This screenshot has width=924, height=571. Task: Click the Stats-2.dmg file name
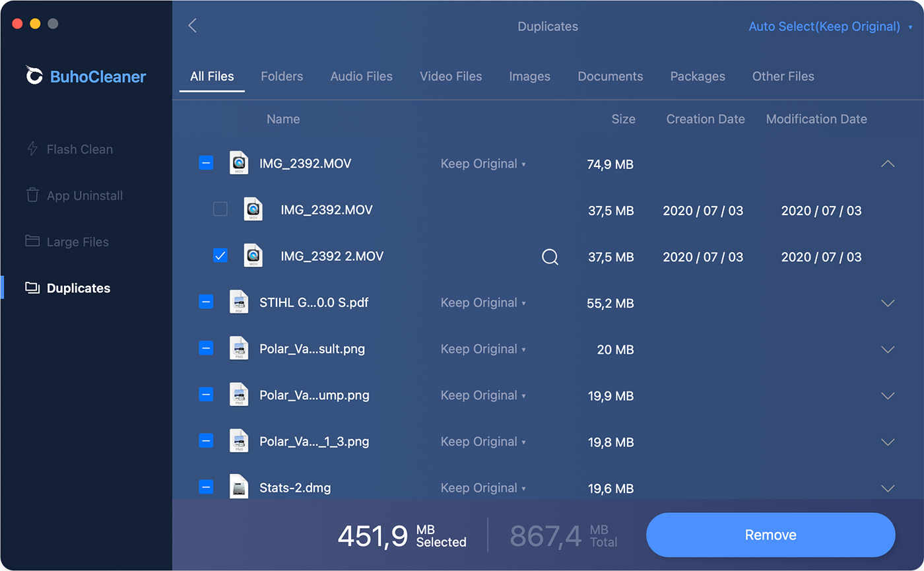point(295,488)
